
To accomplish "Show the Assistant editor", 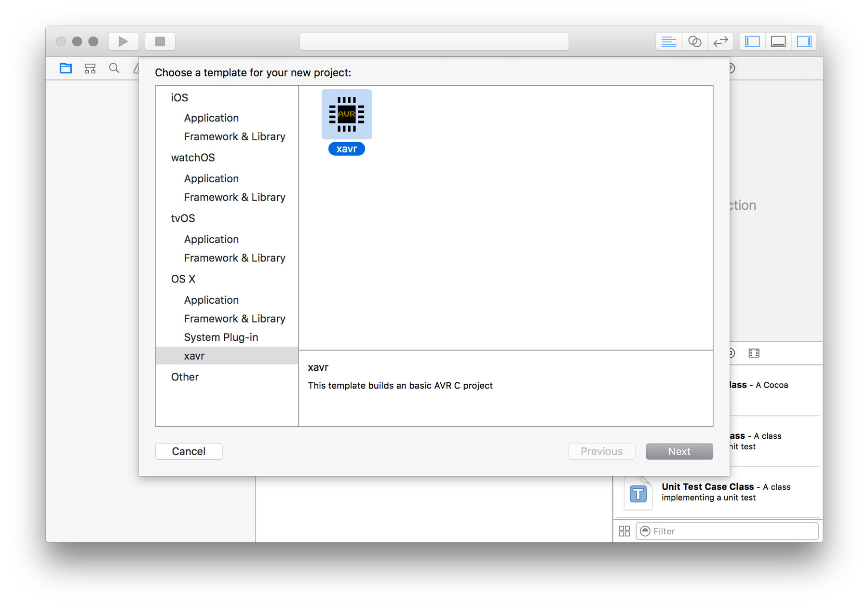I will coord(695,41).
